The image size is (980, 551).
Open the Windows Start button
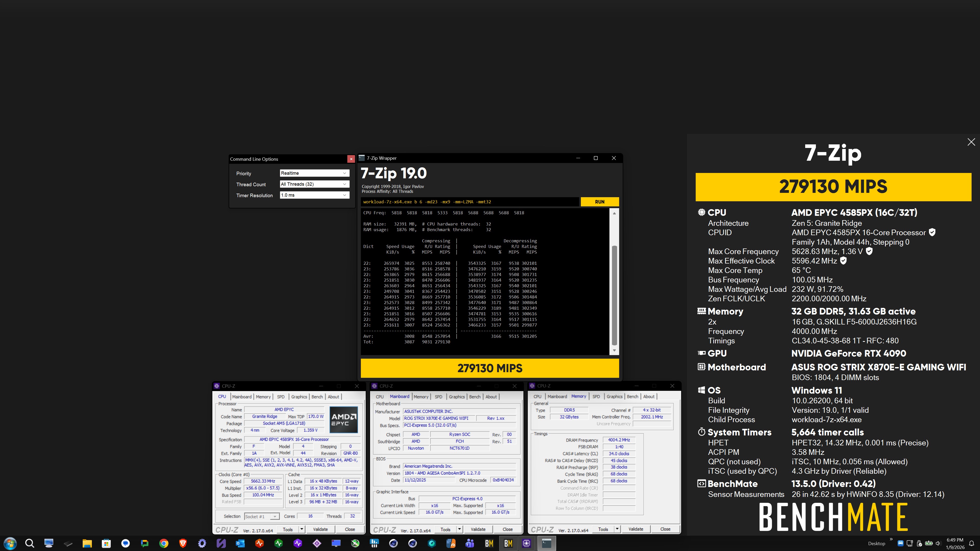[10, 543]
